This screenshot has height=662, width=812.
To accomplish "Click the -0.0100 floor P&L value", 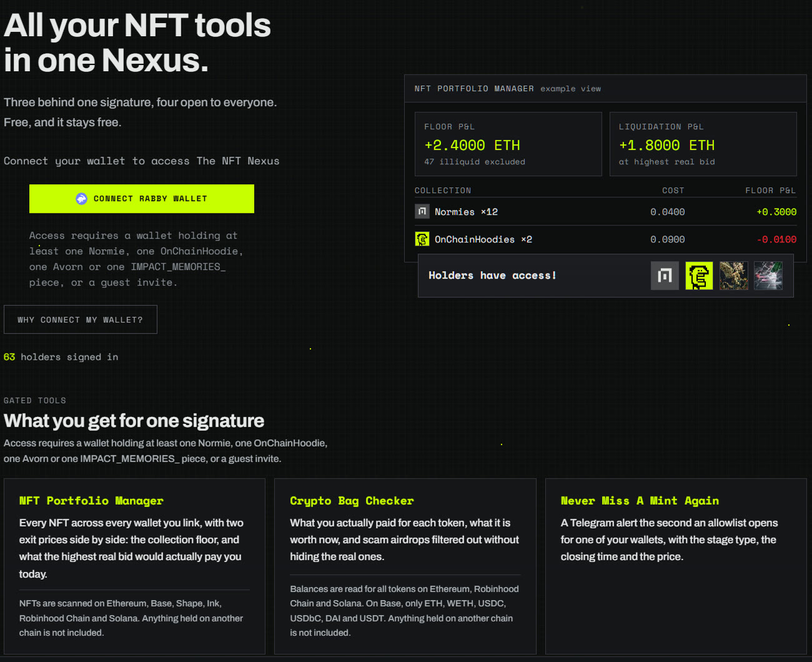I will click(x=776, y=240).
